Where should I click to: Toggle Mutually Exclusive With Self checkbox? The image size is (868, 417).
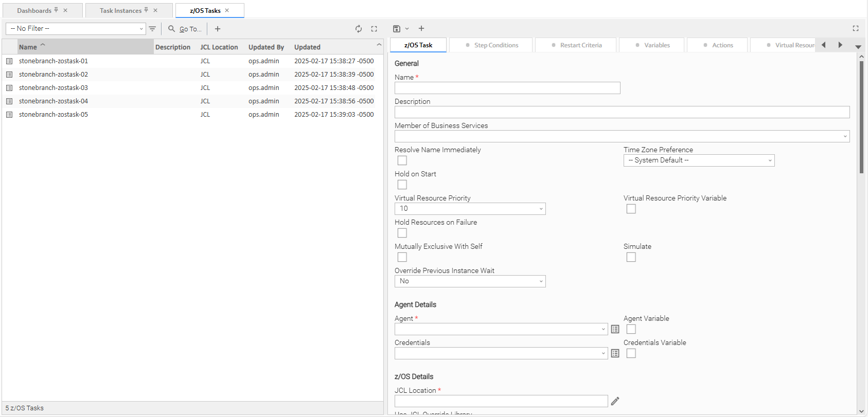click(x=402, y=257)
